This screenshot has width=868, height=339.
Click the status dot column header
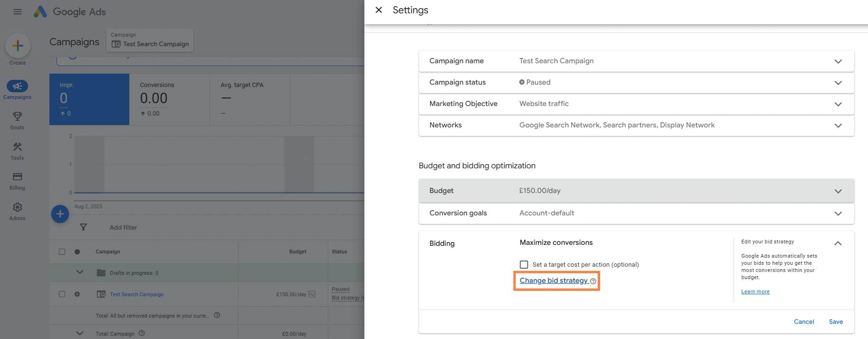point(77,252)
